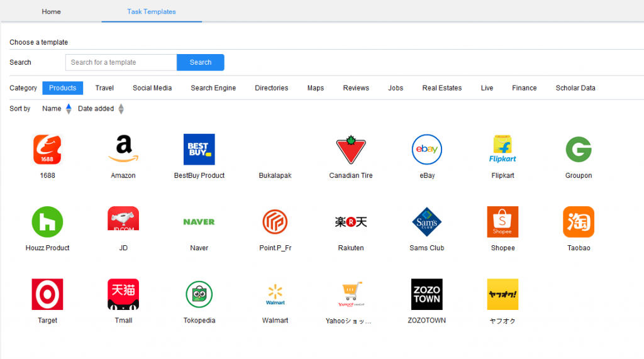The width and height of the screenshot is (644, 359).
Task: Sort templates by Name arrow
Action: 69,109
